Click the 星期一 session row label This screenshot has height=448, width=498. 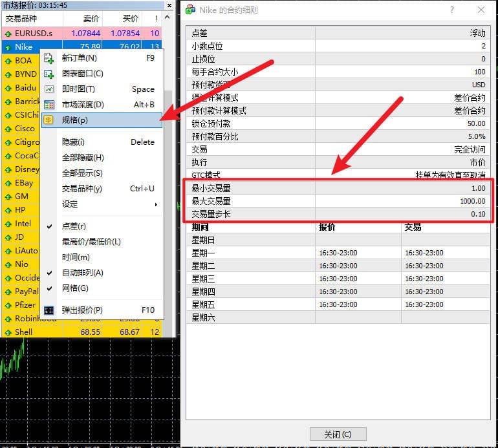tap(203, 253)
